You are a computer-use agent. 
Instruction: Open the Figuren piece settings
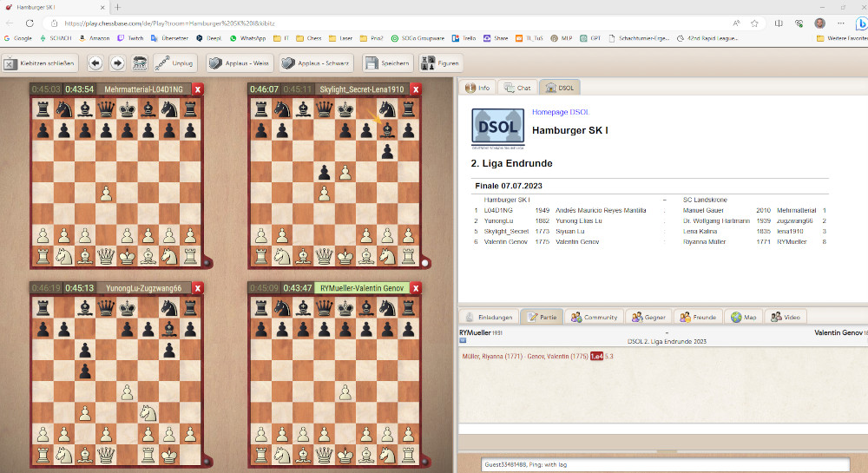440,62
